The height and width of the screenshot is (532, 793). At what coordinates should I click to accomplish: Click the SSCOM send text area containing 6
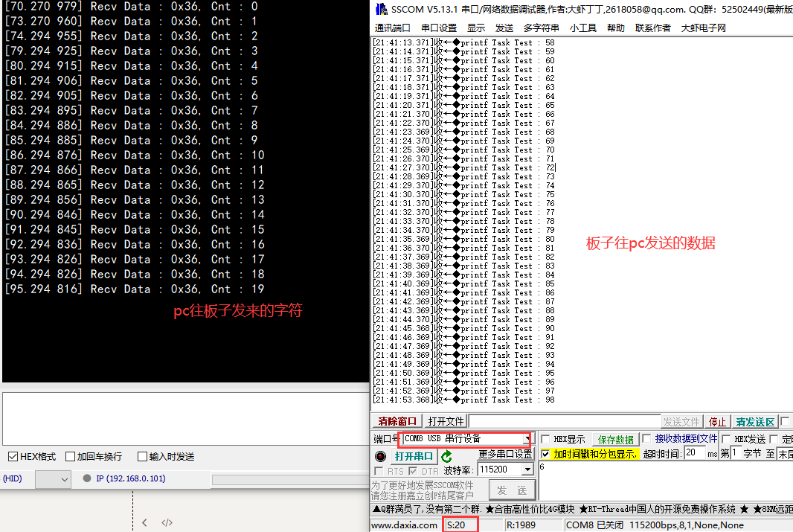666,481
